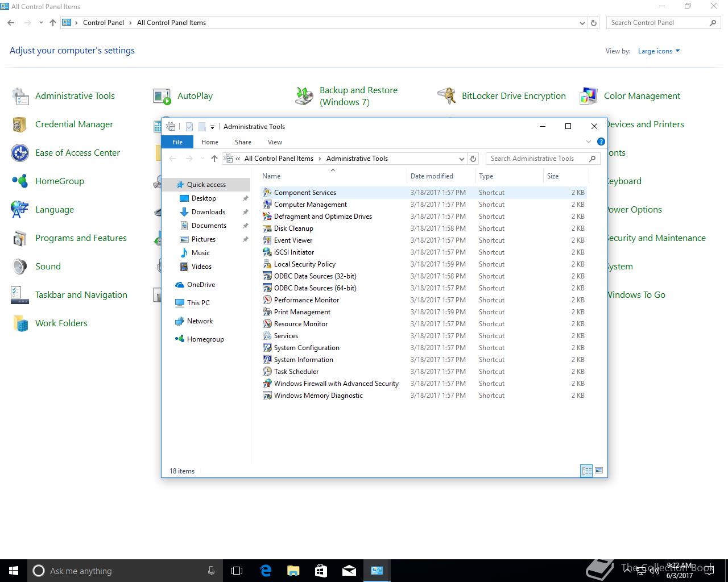The height and width of the screenshot is (582, 728).
Task: Switch to large thumbnails view button
Action: (599, 471)
